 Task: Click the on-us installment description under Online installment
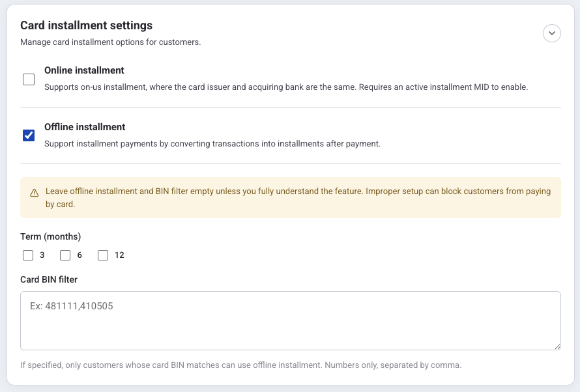286,87
